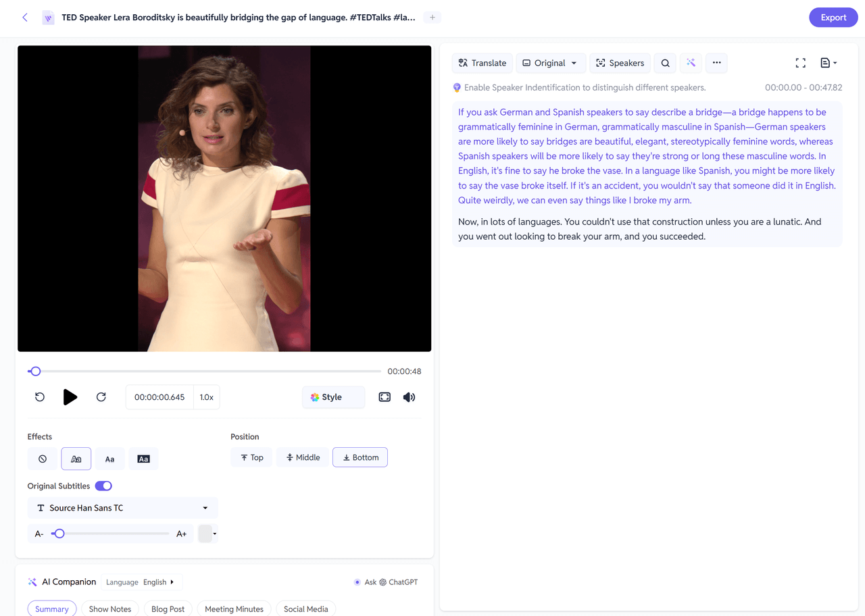This screenshot has height=616, width=865.
Task: Set subtitle position to Middle
Action: point(303,457)
